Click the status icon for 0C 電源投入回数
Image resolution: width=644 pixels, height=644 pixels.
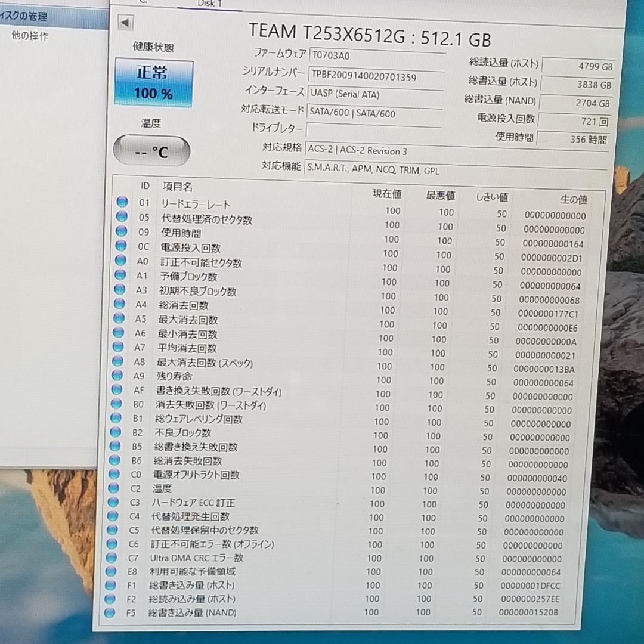point(121,246)
